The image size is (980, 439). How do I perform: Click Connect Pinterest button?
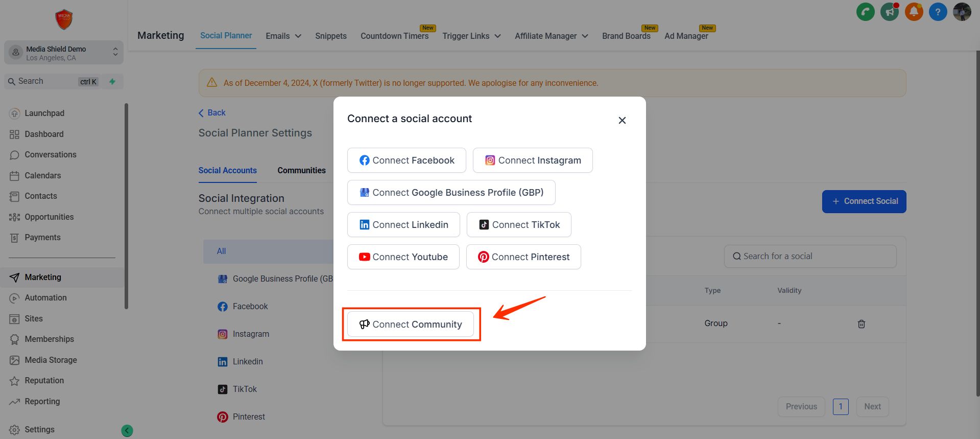[523, 257]
